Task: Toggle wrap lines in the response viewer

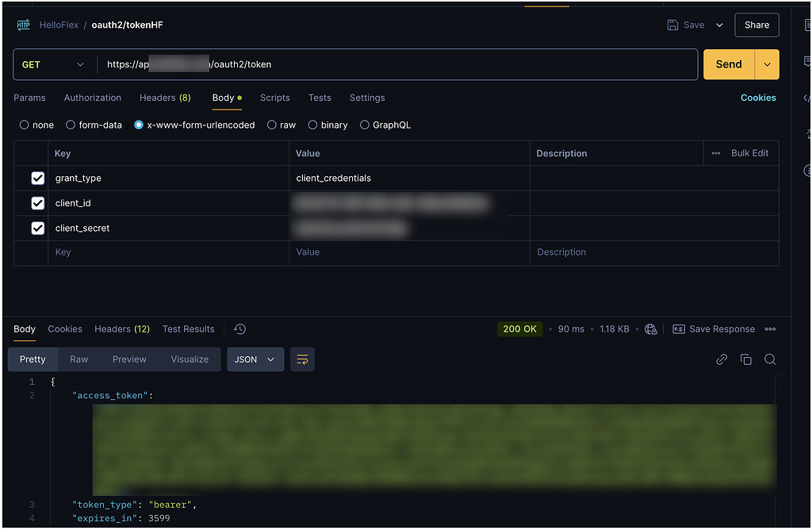Action: (x=302, y=359)
